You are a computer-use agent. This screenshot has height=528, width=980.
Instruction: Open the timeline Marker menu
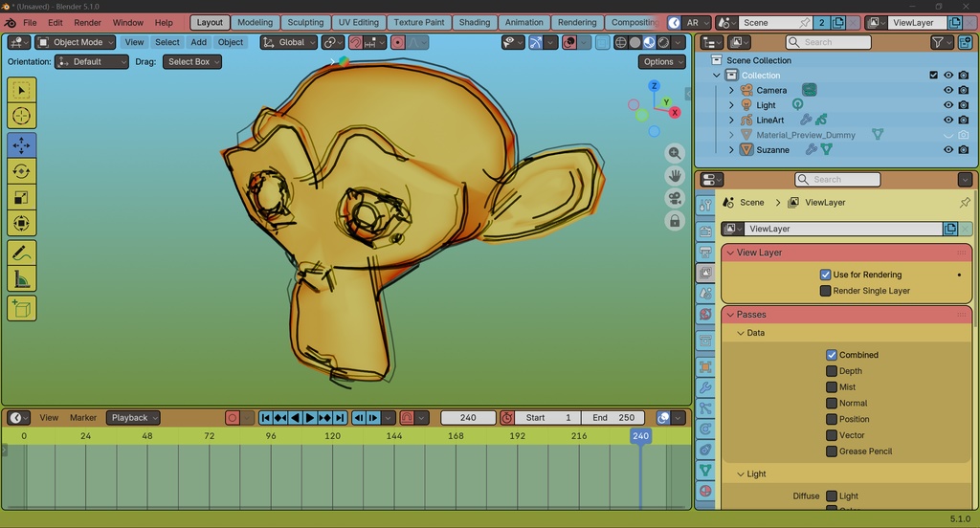click(x=83, y=417)
